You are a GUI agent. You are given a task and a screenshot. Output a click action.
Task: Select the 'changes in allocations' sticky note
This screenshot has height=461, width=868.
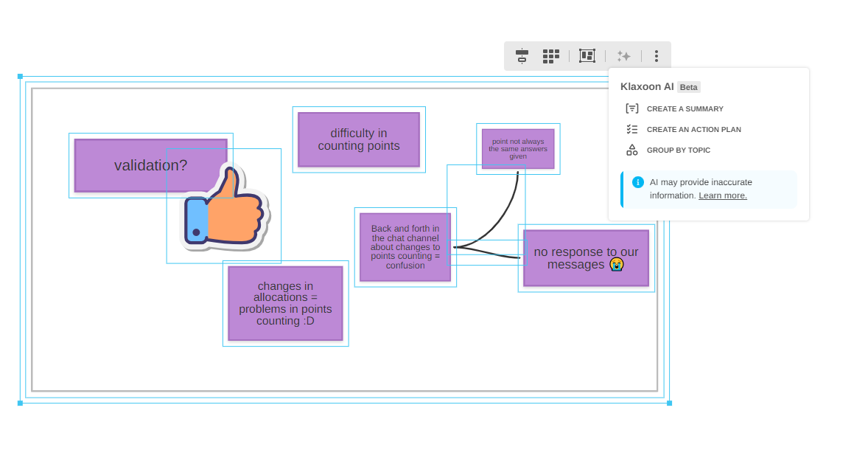(285, 303)
